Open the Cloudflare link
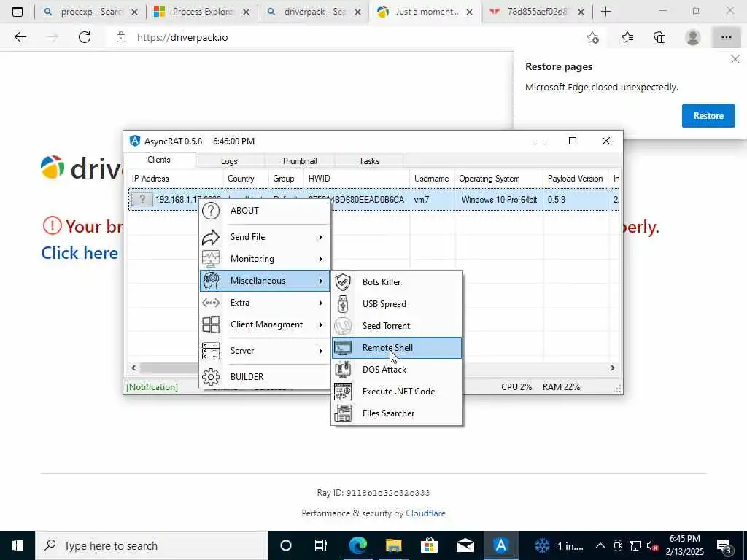The image size is (747, 560). pos(425,513)
